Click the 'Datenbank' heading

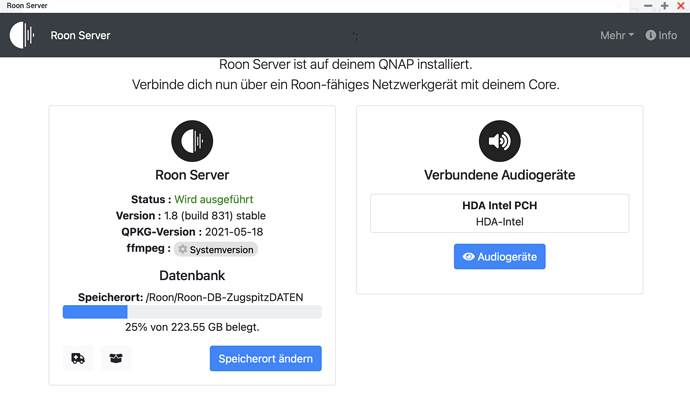click(192, 275)
